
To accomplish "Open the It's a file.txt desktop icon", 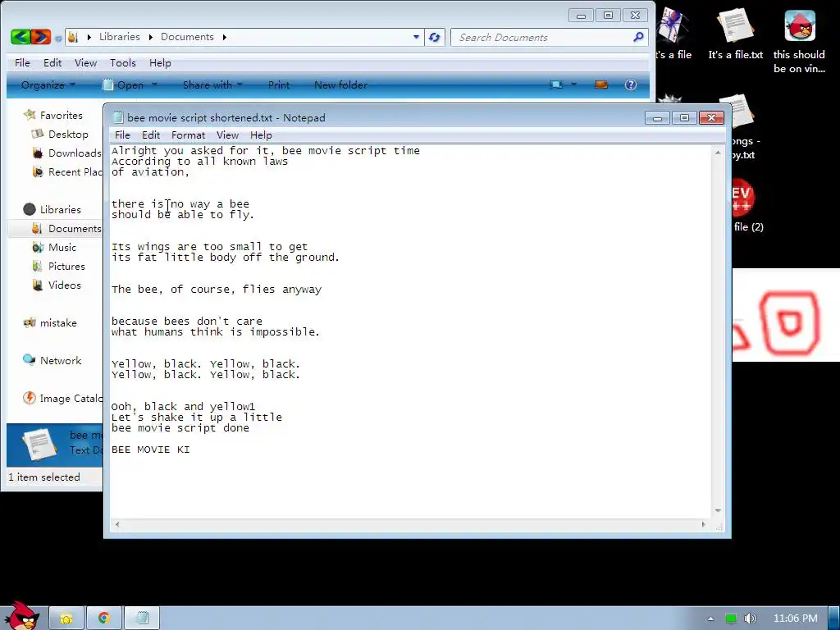I will click(x=736, y=33).
